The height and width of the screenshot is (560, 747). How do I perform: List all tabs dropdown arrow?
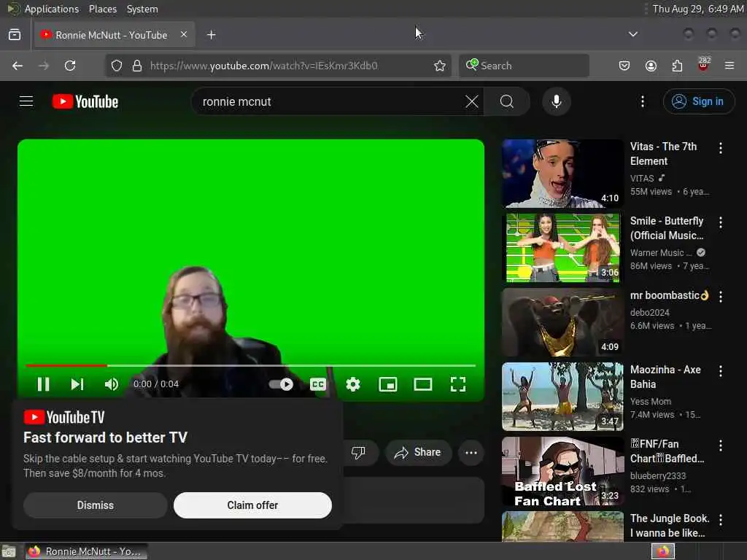[x=633, y=34]
